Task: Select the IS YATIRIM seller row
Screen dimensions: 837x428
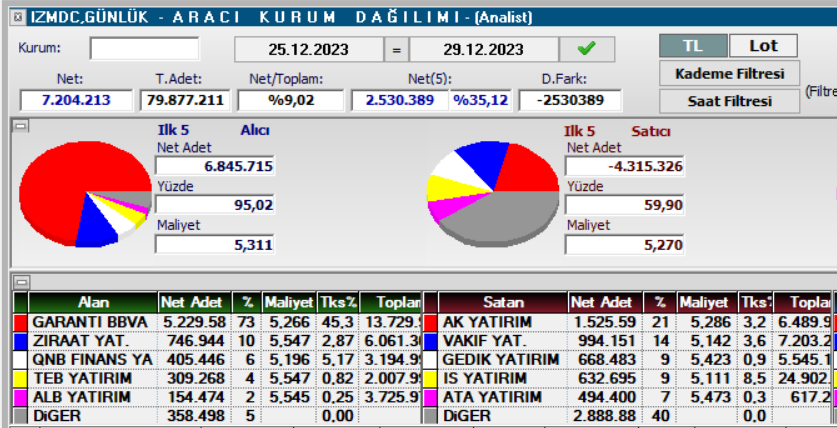Action: pyautogui.click(x=628, y=378)
